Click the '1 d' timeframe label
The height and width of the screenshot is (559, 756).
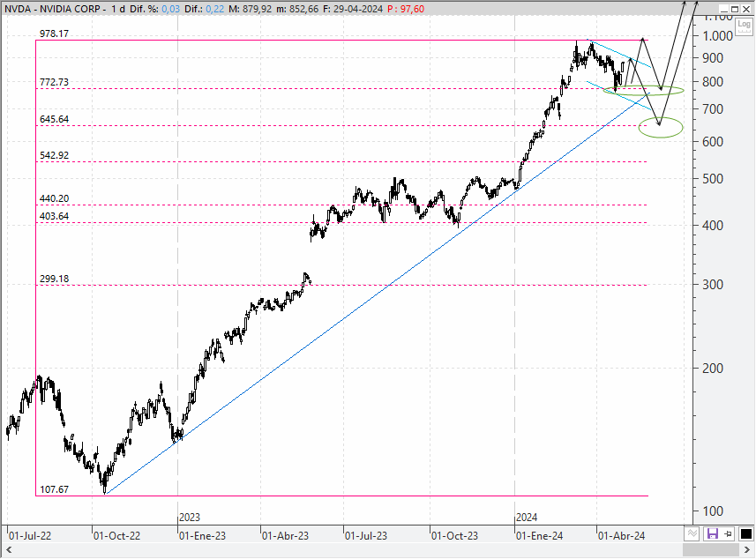[118, 9]
